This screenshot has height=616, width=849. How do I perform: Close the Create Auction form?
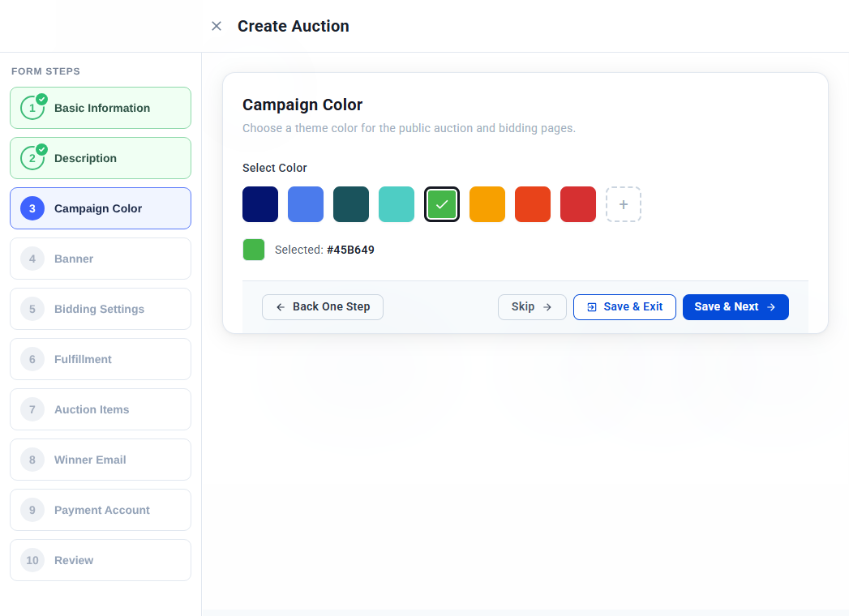(216, 26)
